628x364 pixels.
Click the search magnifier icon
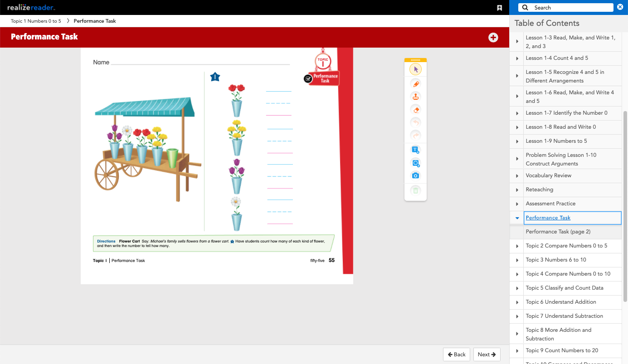click(x=525, y=8)
